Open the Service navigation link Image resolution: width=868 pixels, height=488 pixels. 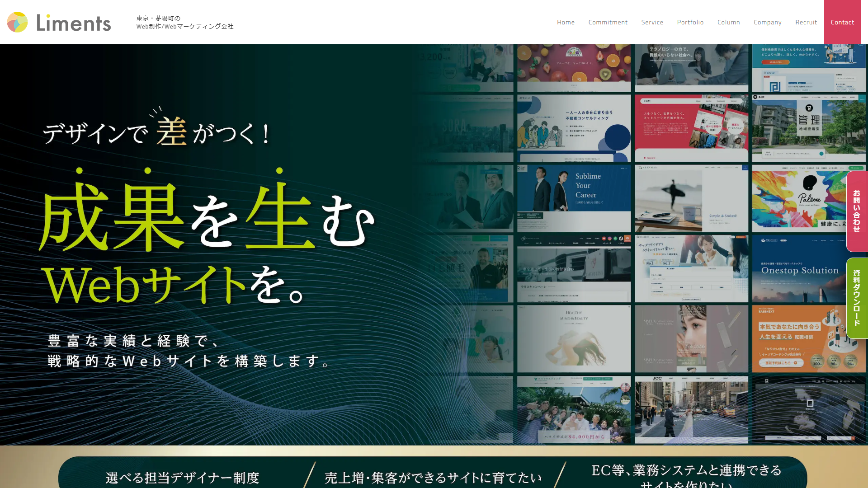[652, 22]
